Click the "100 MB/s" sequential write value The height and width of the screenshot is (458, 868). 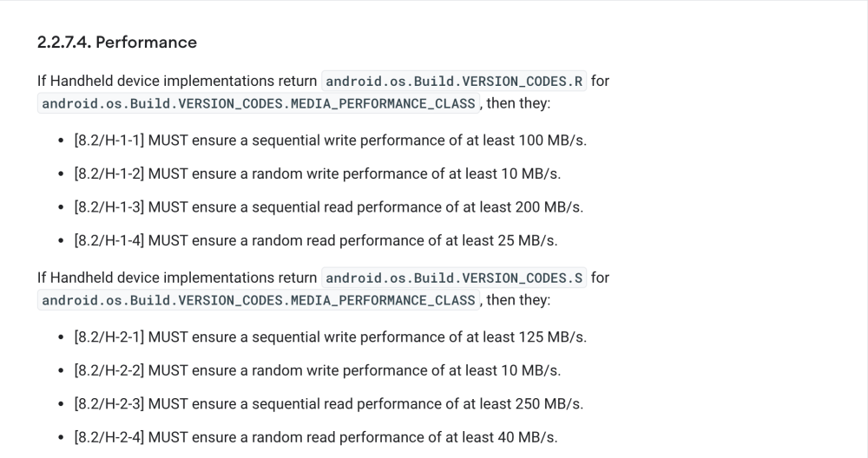point(551,141)
